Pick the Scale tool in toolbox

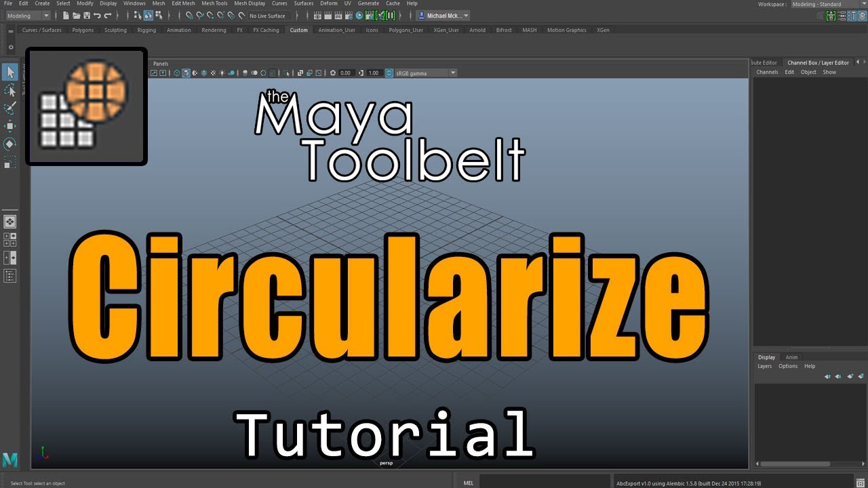click(10, 162)
